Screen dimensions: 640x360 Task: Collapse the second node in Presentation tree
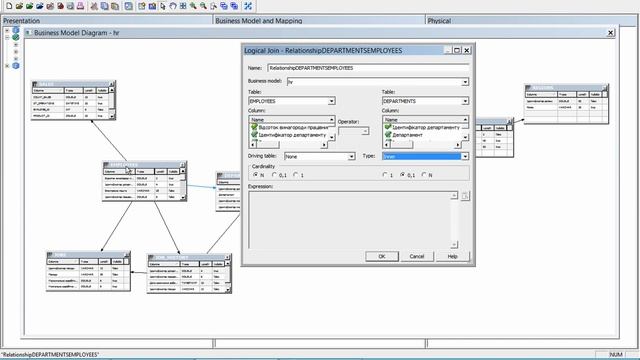(7, 37)
